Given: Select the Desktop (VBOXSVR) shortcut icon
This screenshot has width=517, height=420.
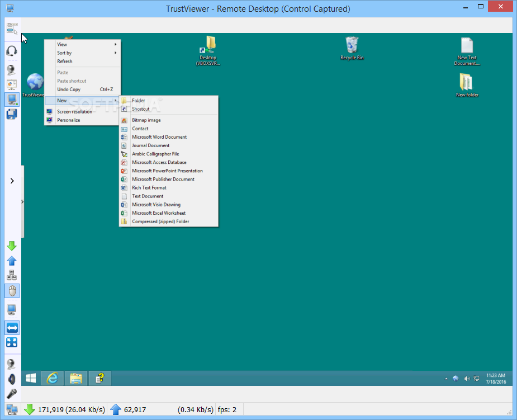Looking at the screenshot, I should coord(208,51).
